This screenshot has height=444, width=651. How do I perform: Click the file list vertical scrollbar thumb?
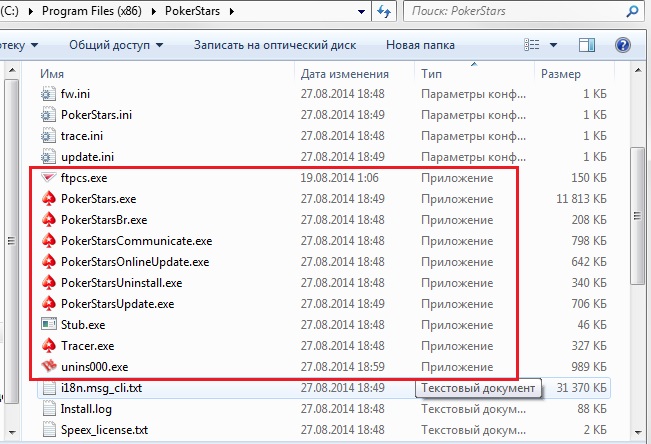[x=637, y=216]
